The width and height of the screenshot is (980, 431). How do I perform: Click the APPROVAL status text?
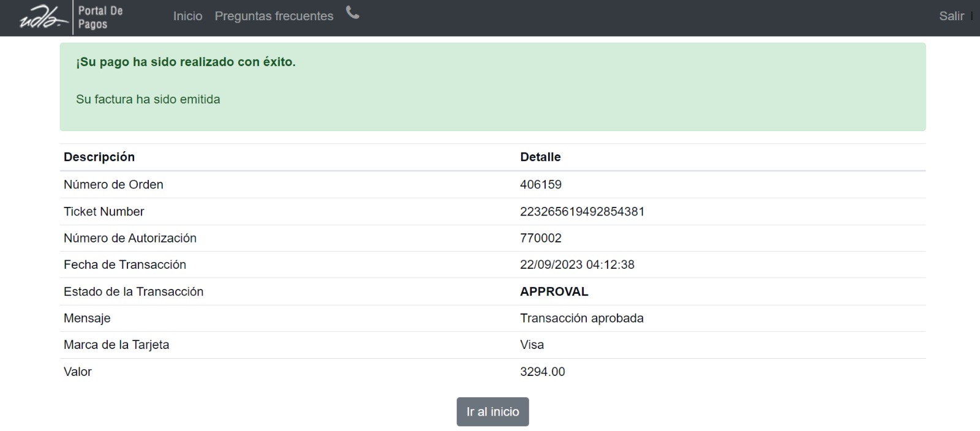point(554,291)
